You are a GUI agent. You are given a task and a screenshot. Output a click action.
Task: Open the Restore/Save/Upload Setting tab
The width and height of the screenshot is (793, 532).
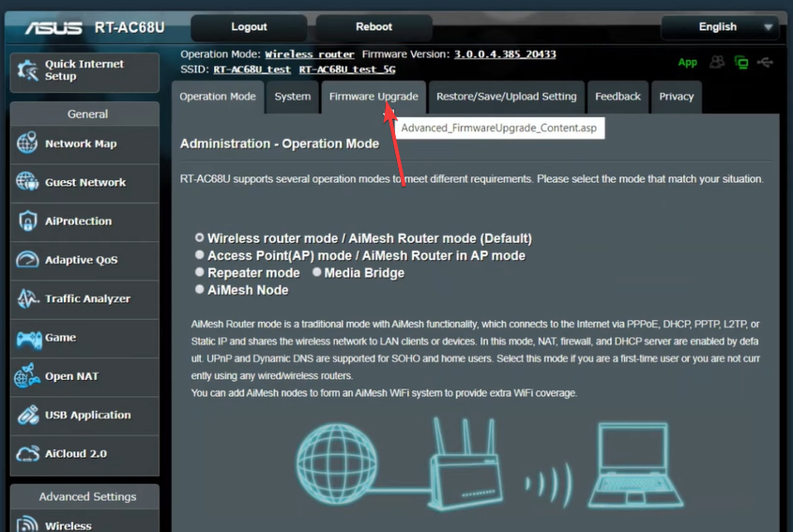(x=506, y=97)
